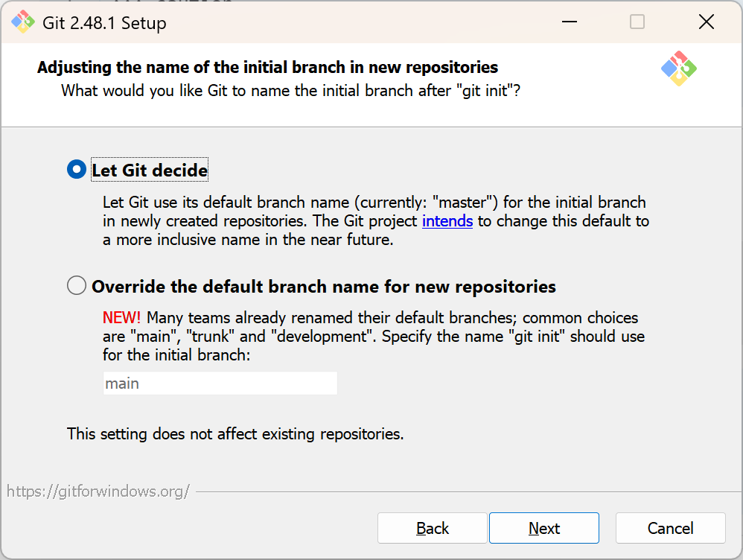Click the Git logo in the header area
The height and width of the screenshot is (560, 743).
(678, 69)
